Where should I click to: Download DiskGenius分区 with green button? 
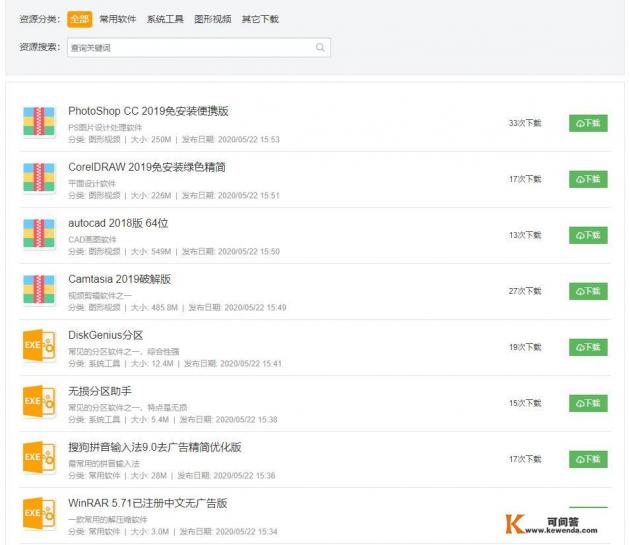pyautogui.click(x=588, y=347)
